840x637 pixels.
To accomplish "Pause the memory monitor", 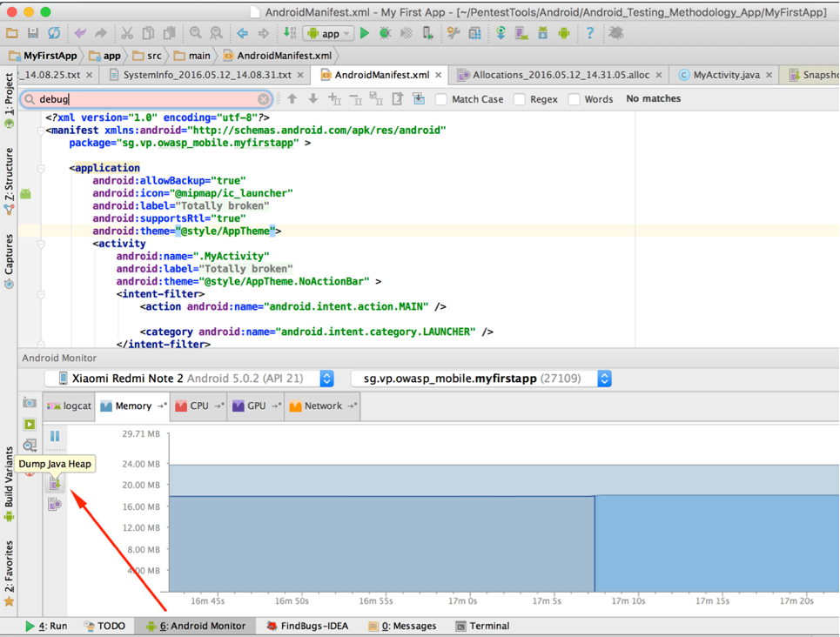I will tap(55, 436).
